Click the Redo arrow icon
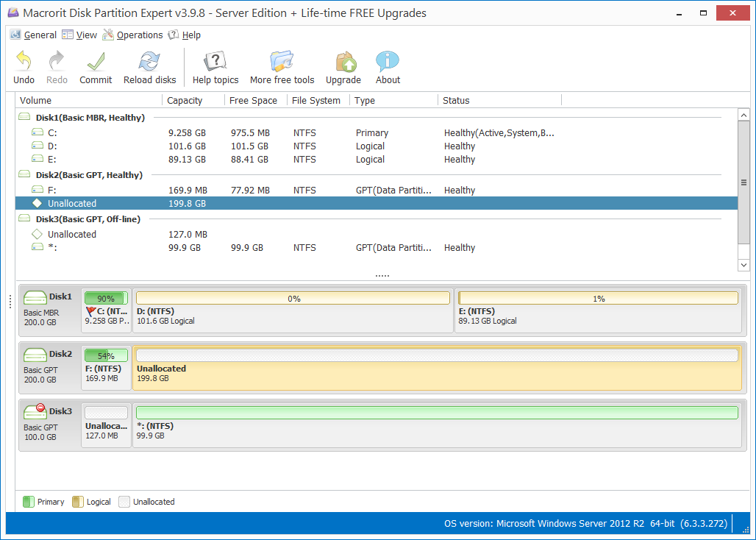Screen dimensions: 756x540 point(57,61)
